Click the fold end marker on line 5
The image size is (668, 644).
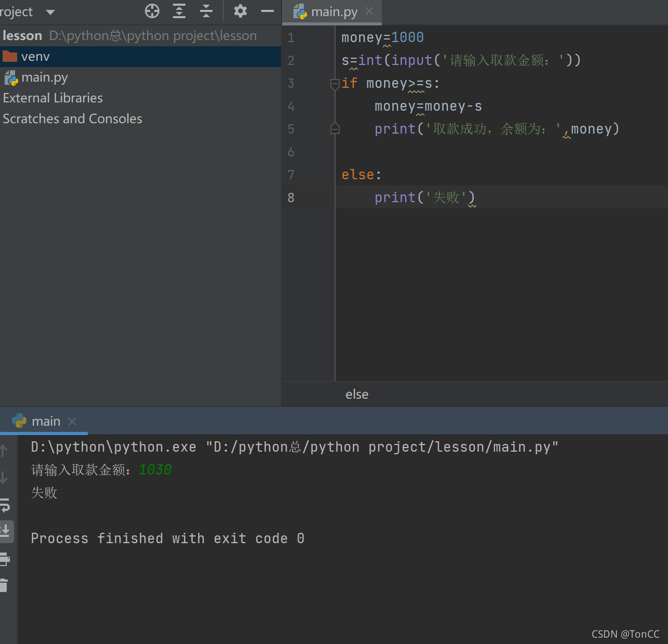[335, 128]
